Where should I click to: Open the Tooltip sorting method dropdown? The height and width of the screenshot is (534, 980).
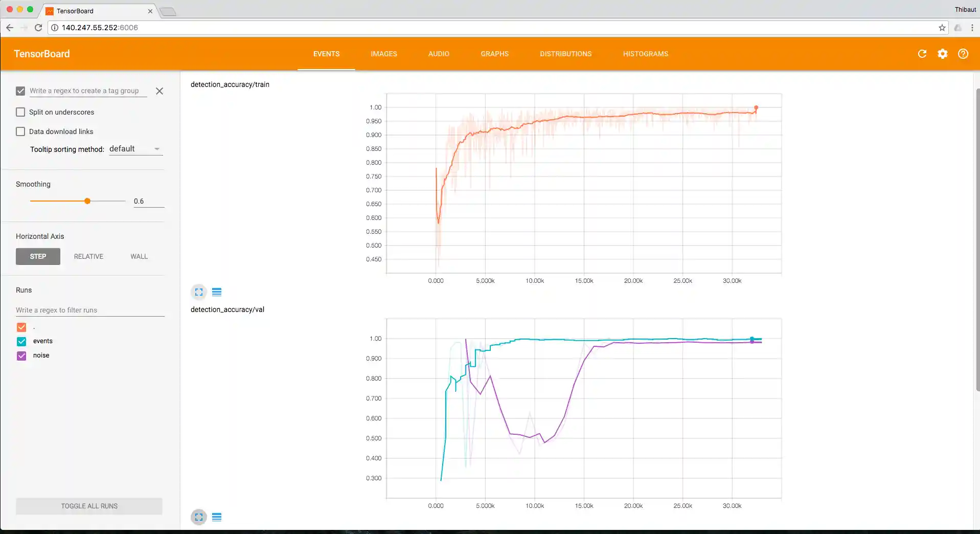[x=135, y=149]
